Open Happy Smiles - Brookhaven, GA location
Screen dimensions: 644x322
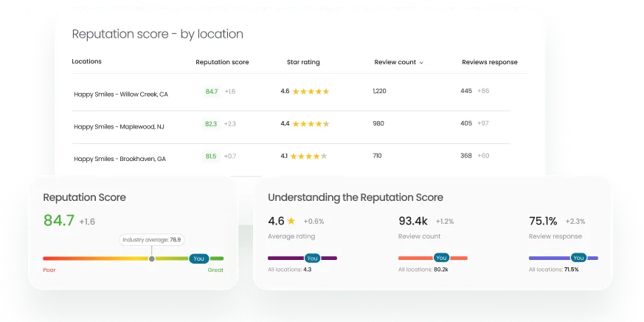coord(120,159)
